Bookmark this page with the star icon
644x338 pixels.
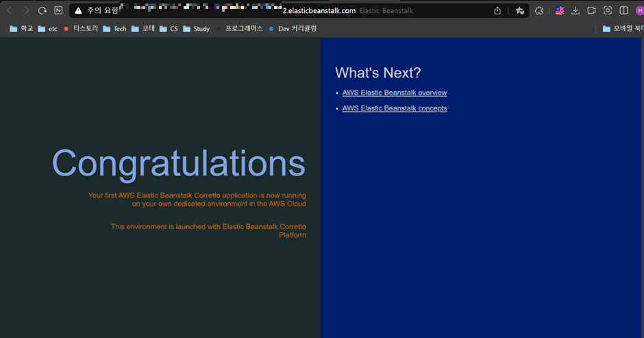[519, 11]
